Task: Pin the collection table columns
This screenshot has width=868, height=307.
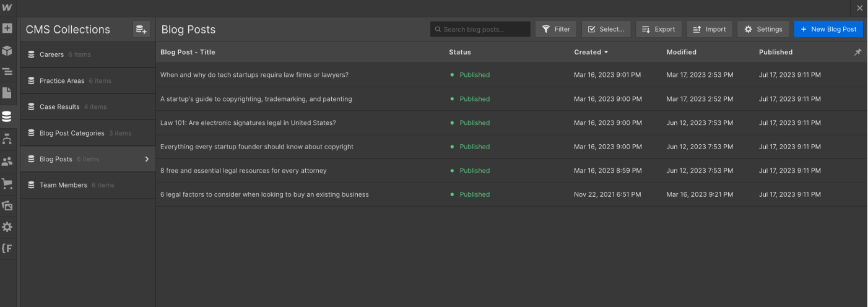Action: (857, 53)
